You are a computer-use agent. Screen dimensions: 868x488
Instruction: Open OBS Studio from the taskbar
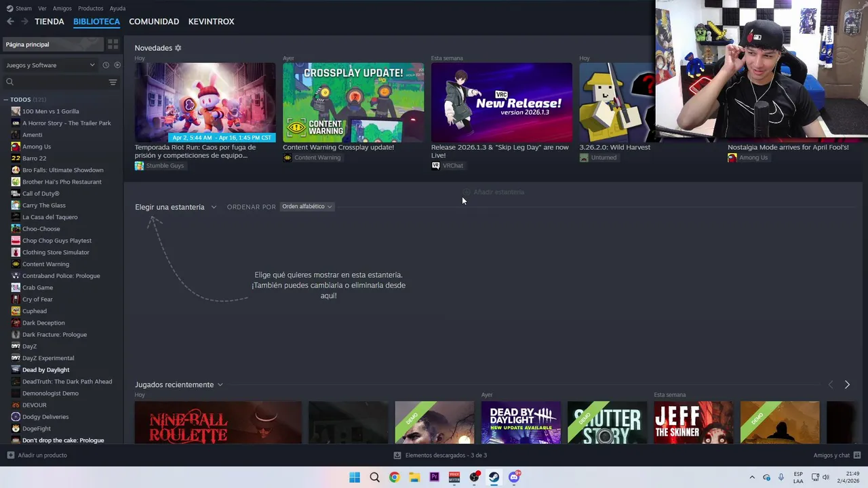pyautogui.click(x=474, y=477)
